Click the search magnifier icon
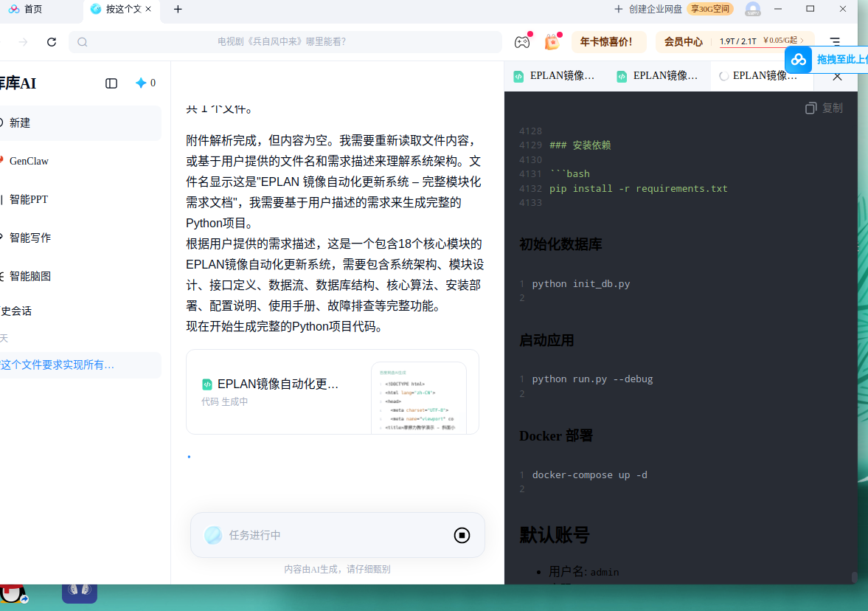Image resolution: width=868 pixels, height=611 pixels. (x=83, y=42)
